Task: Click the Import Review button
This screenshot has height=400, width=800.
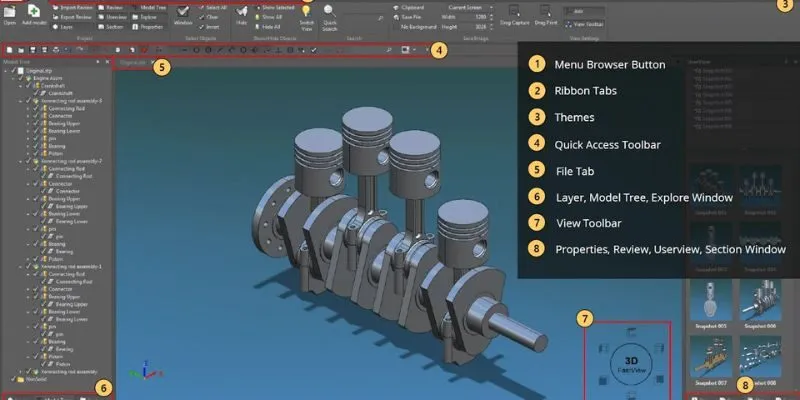Action: (76, 7)
